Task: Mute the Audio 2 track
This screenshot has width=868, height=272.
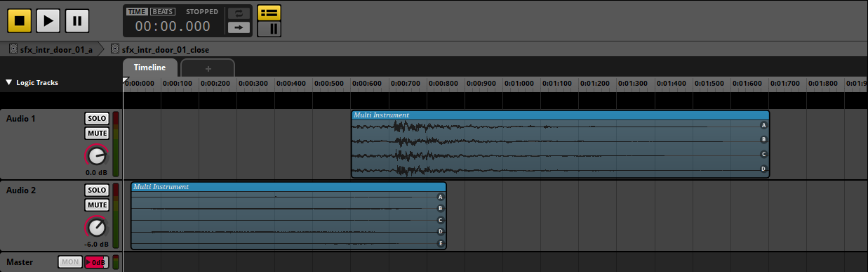Action: 97,205
